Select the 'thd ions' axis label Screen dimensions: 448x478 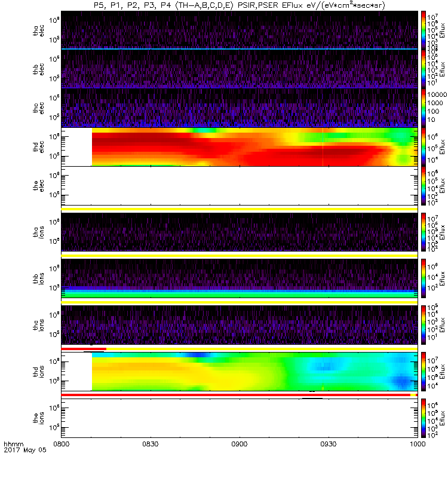pyautogui.click(x=38, y=372)
